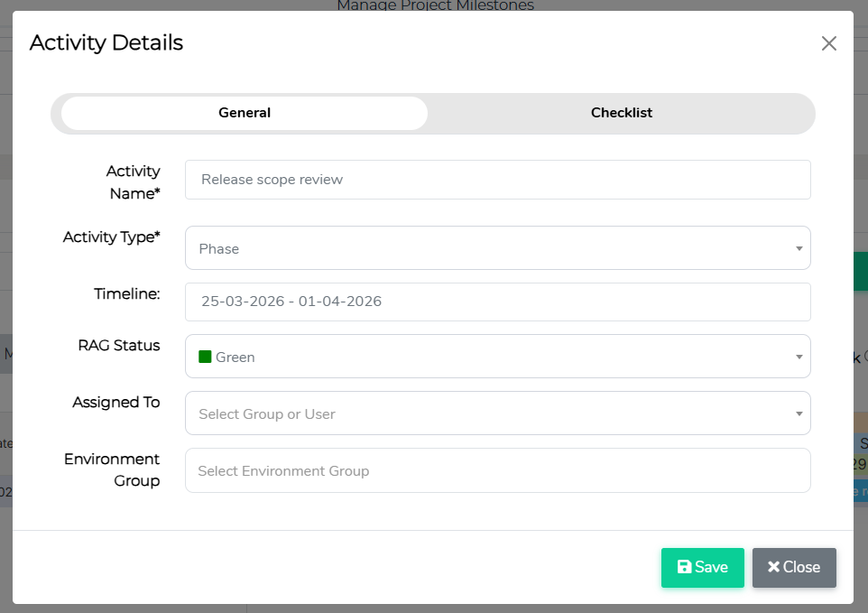Click the Environment Group field label
The image size is (868, 613).
[112, 469]
